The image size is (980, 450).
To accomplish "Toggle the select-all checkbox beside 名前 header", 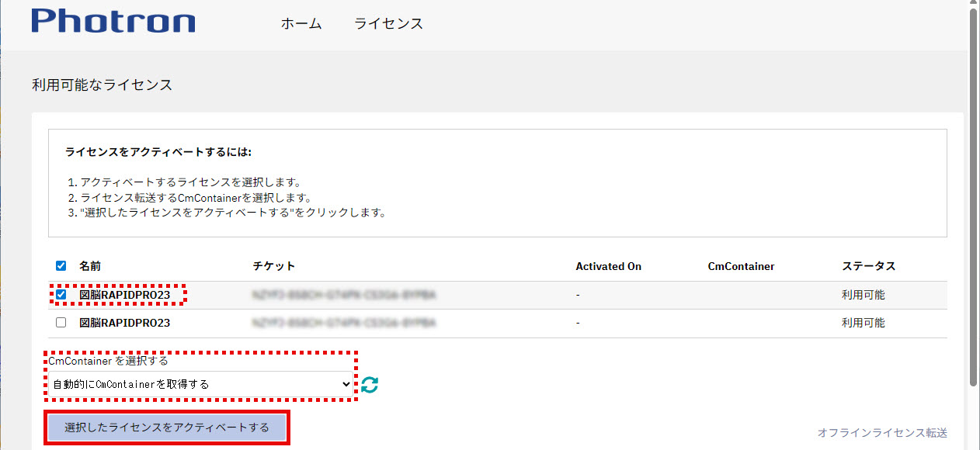I will pyautogui.click(x=61, y=266).
